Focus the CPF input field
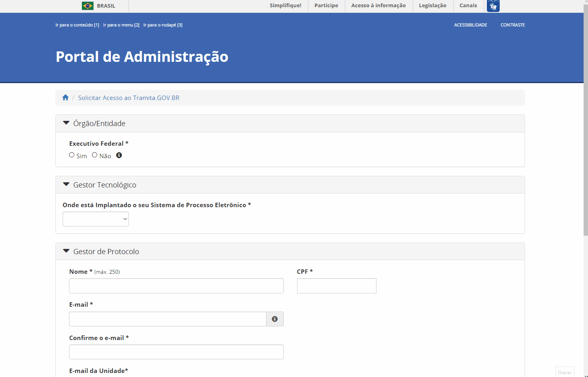The image size is (588, 377). click(337, 286)
